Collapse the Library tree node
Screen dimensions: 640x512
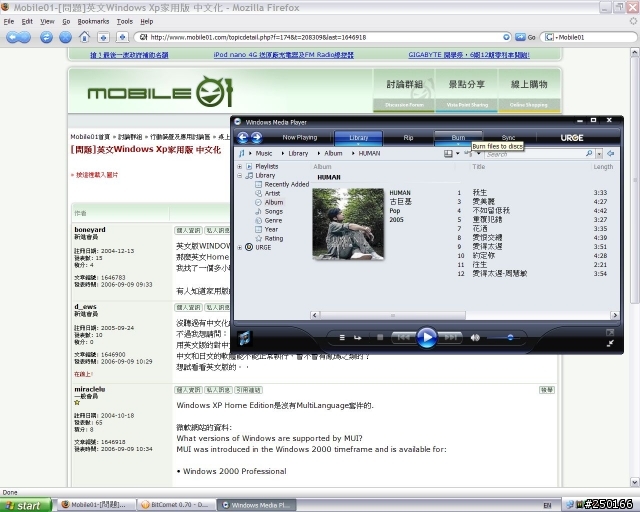[240, 176]
